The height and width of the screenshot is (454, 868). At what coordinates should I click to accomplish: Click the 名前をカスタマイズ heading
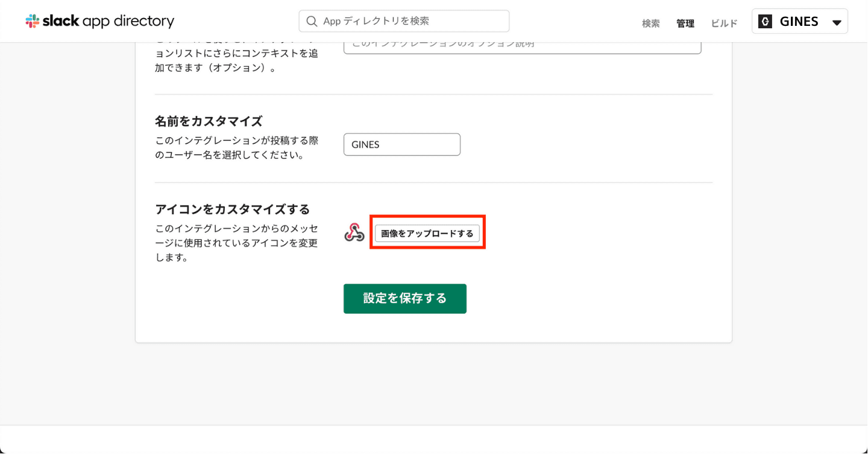point(209,121)
